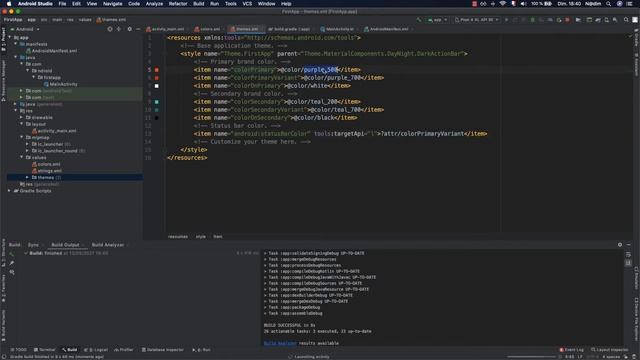Click the pin icon in Build panel
The image size is (640, 360).
click(12, 263)
